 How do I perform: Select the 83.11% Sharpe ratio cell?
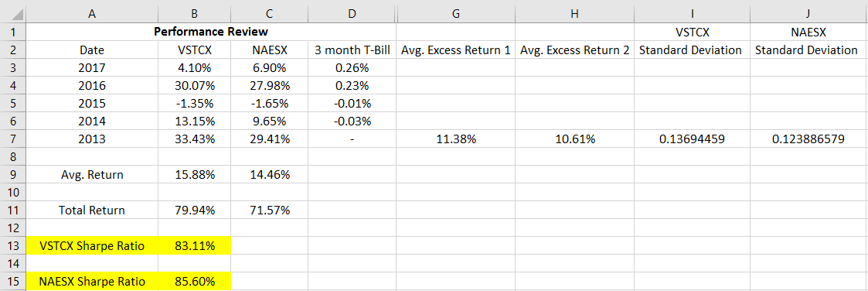tap(194, 246)
